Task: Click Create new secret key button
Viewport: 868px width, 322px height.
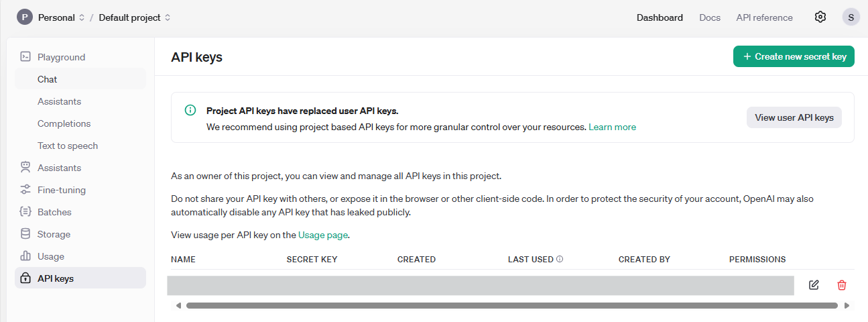Action: (794, 56)
